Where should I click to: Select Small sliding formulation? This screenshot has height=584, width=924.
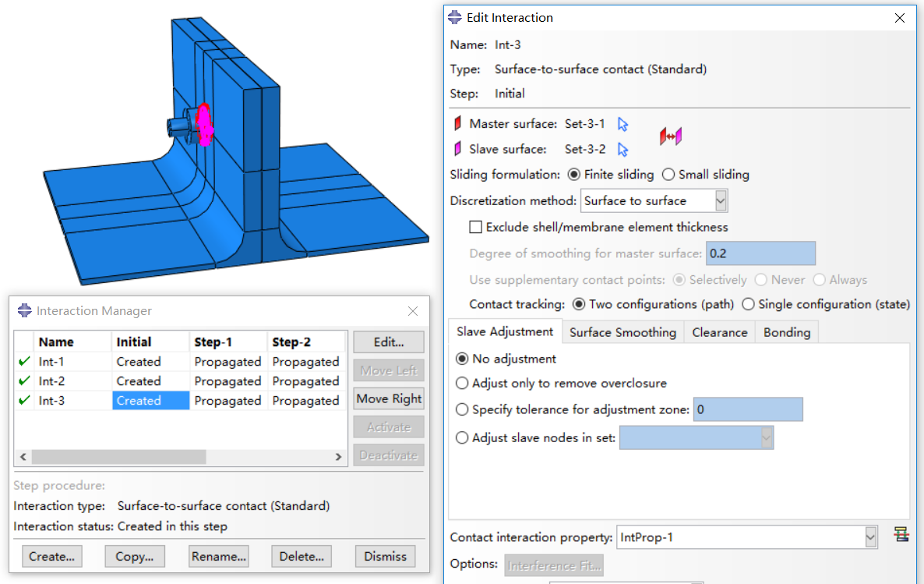tap(668, 175)
